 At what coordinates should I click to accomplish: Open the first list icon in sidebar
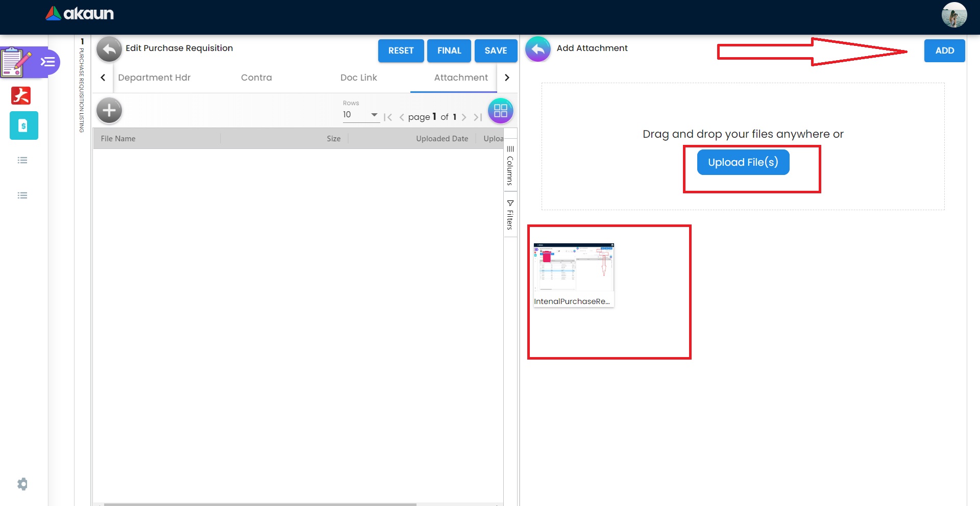pos(22,160)
